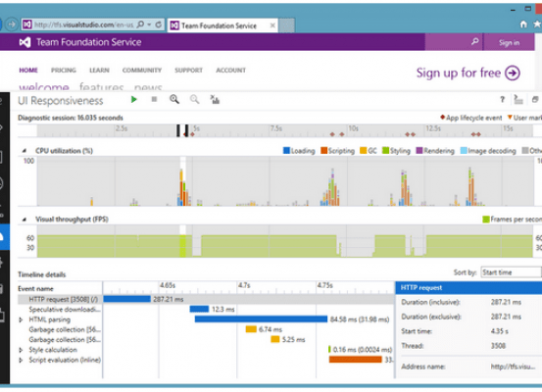Screen dimensions: 542x392
Task: Start profiling with the green play icon
Action: (133, 100)
